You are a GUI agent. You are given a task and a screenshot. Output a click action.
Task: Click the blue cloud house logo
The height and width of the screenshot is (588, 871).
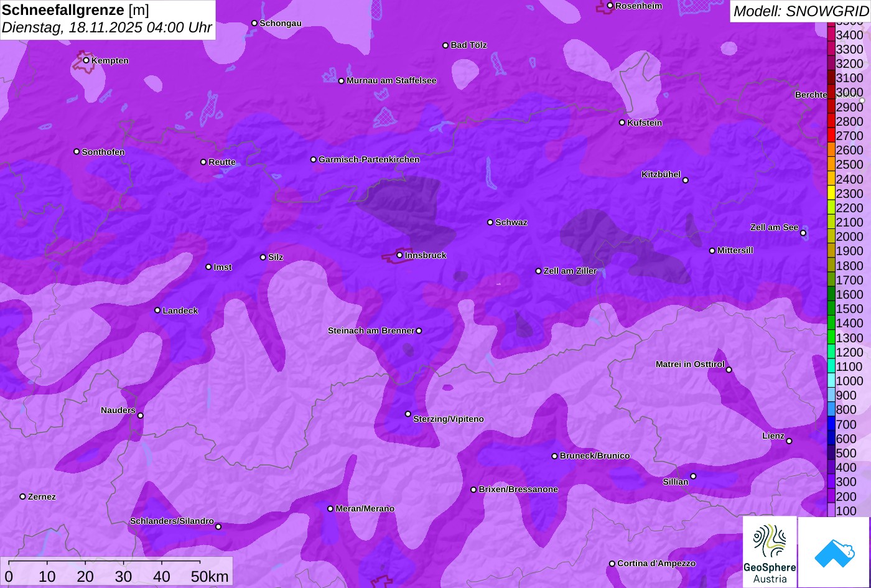(x=834, y=553)
